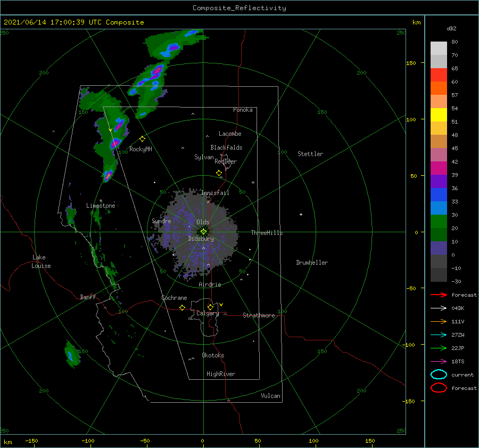Image resolution: width=479 pixels, height=448 pixels.
Task: Click the 51 dBZ yellow color swatch
Action: 439,115
